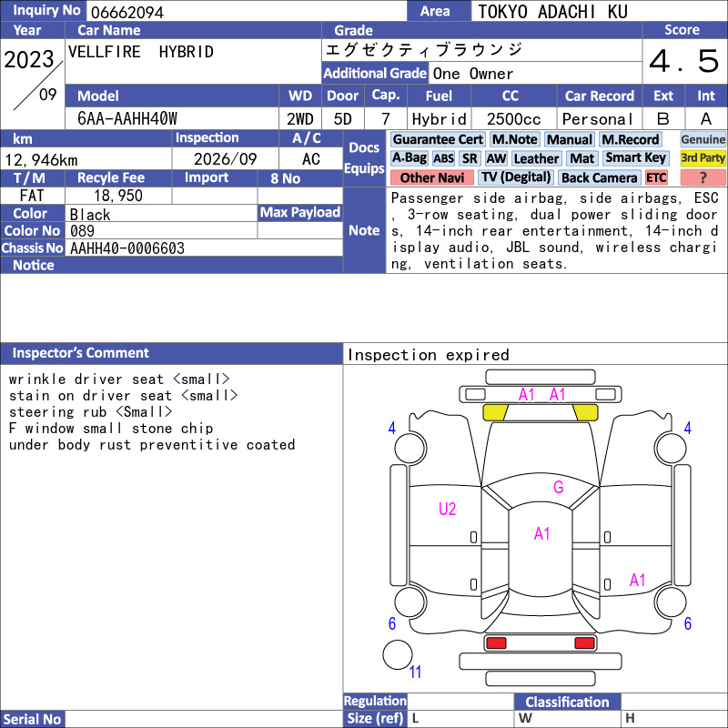Click the red ETC equipment badge

pyautogui.click(x=656, y=177)
